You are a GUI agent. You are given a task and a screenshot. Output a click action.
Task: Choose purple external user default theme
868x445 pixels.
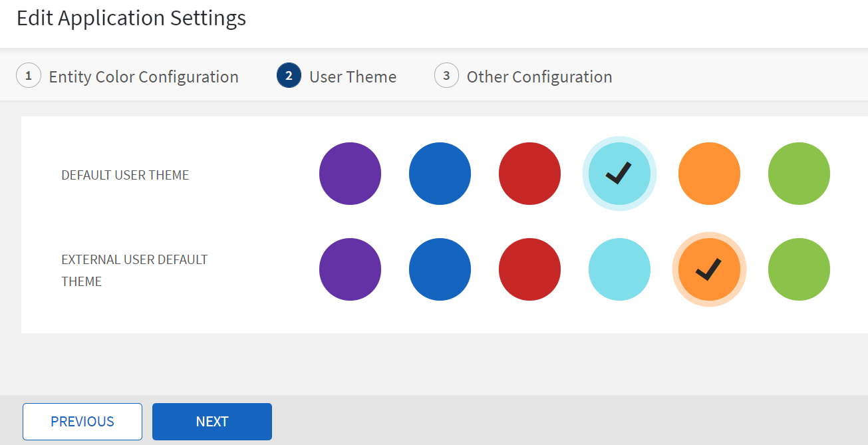[x=350, y=269]
